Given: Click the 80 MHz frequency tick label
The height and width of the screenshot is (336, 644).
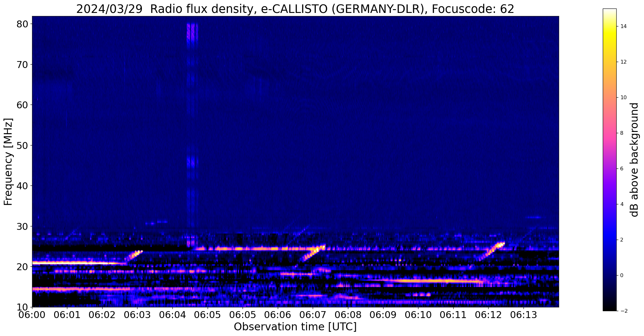Looking at the screenshot, I should [x=22, y=24].
